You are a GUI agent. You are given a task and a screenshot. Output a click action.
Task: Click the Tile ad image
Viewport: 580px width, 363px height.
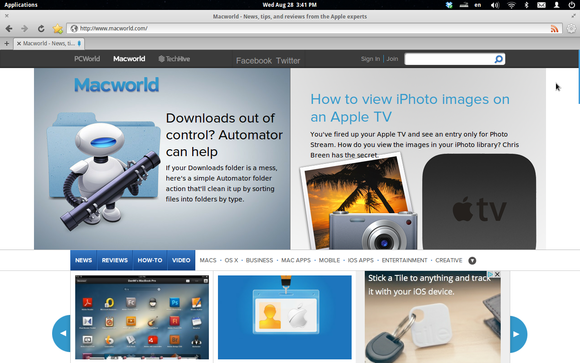click(433, 317)
